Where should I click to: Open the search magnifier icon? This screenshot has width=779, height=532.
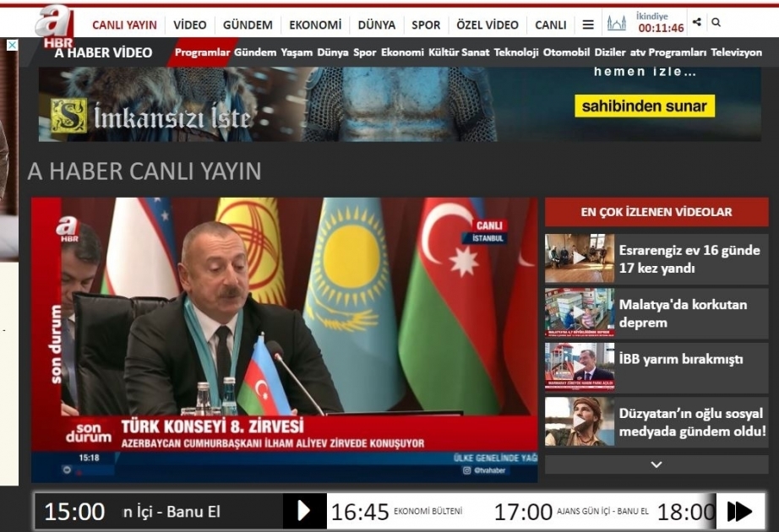click(716, 22)
